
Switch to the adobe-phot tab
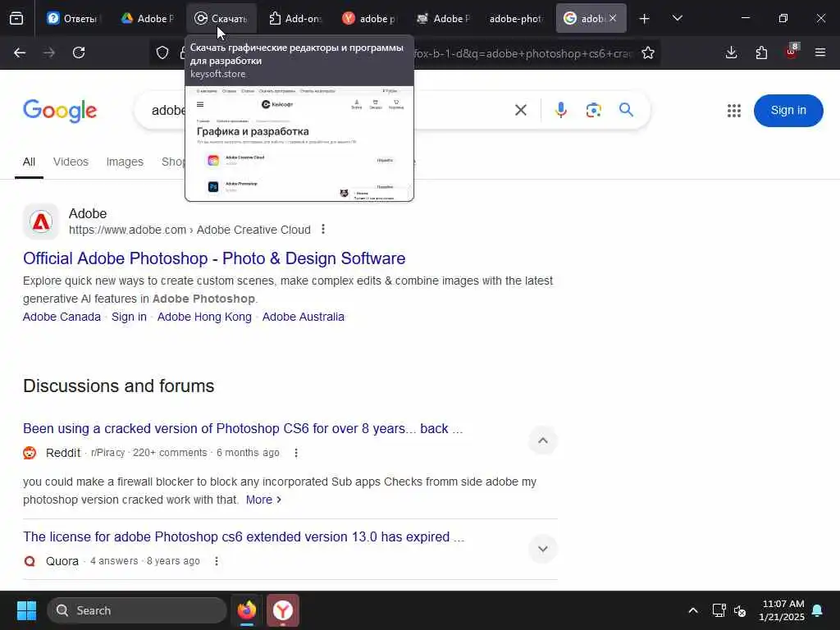point(515,19)
